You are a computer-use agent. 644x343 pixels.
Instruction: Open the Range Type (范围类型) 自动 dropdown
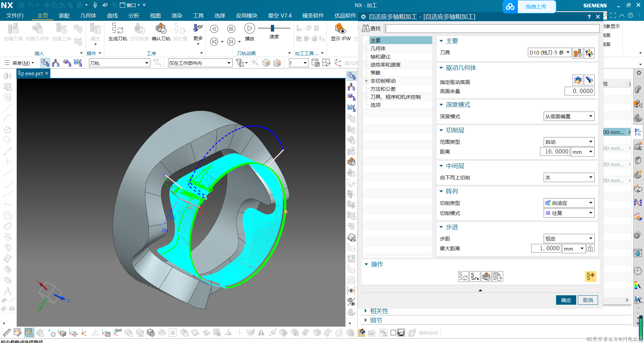point(569,142)
